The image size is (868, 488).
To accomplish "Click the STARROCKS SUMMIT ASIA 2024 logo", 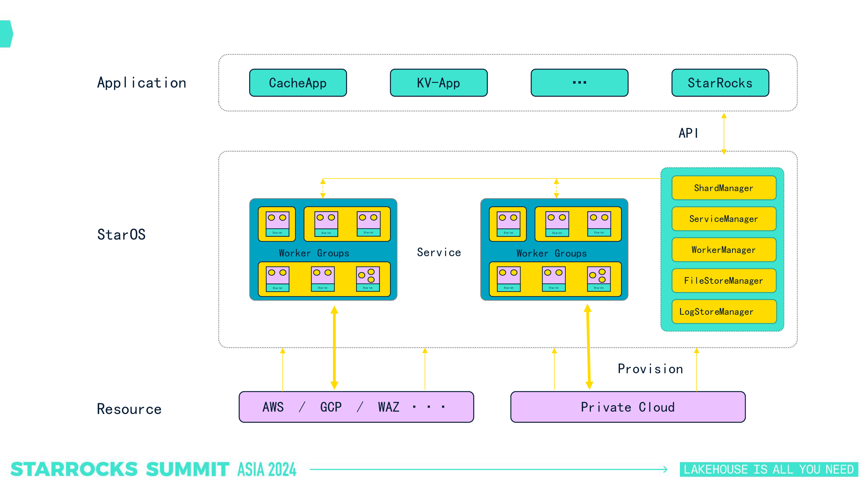I will [x=153, y=470].
